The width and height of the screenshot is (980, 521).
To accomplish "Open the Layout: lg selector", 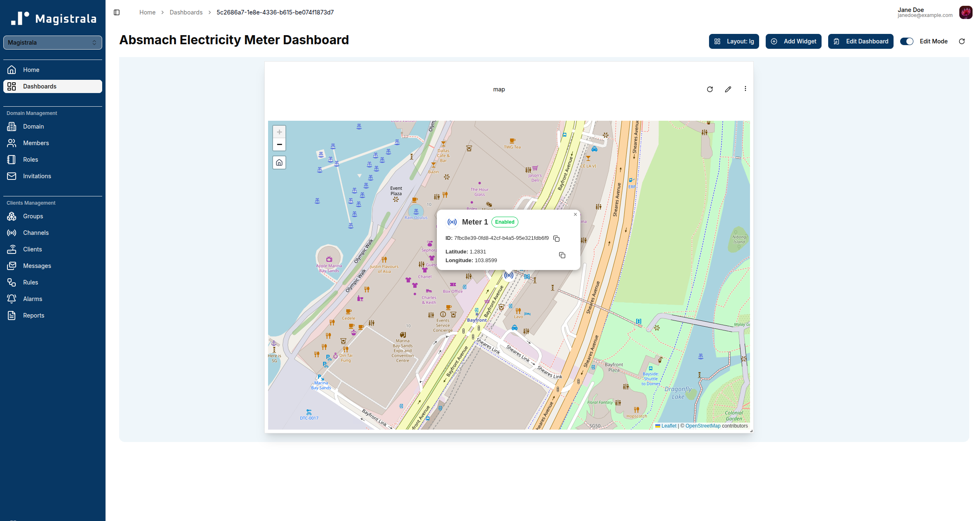I will click(x=733, y=41).
